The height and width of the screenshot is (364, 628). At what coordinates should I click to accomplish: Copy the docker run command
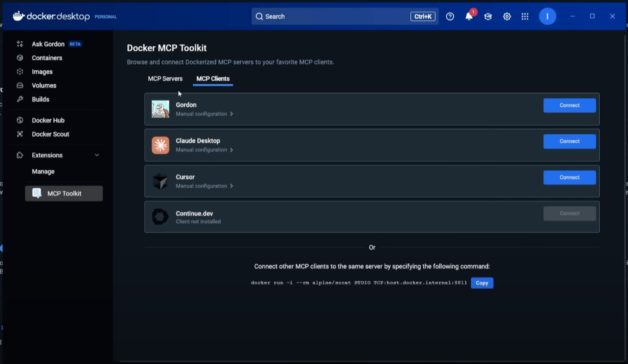point(482,283)
